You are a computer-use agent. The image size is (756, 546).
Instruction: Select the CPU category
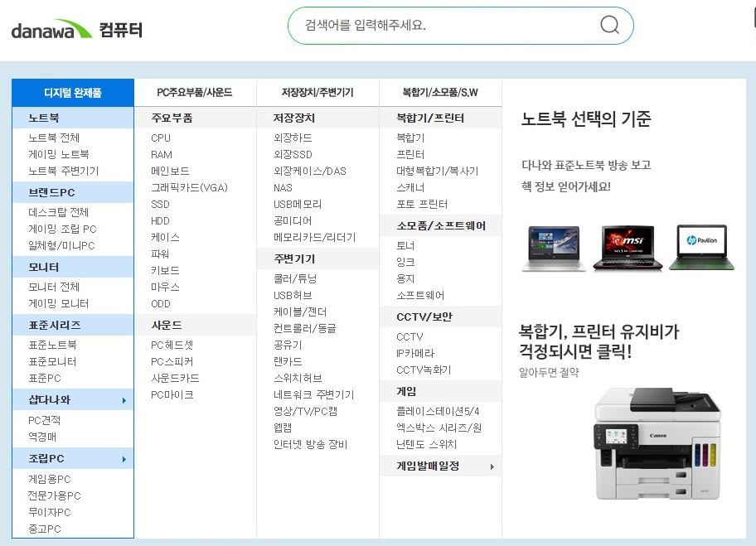[x=161, y=138]
